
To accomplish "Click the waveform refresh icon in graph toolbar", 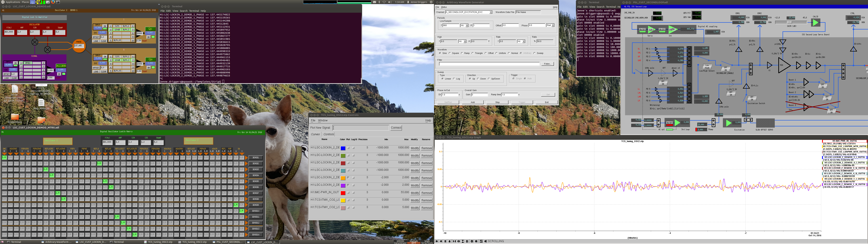I will click(x=481, y=241).
